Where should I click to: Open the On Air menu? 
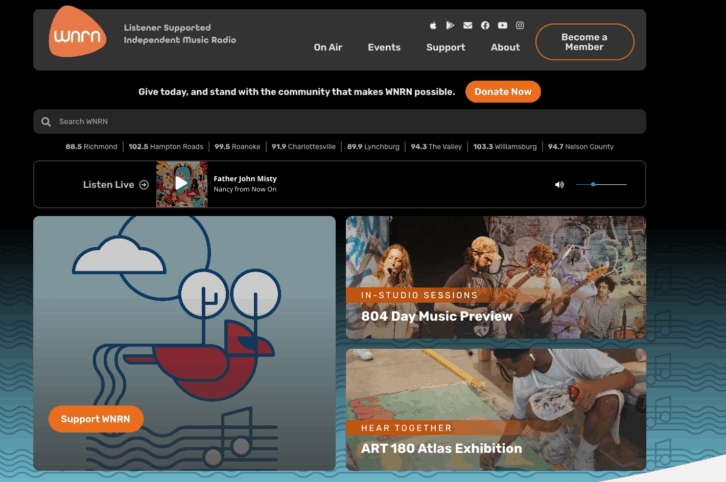[328, 47]
